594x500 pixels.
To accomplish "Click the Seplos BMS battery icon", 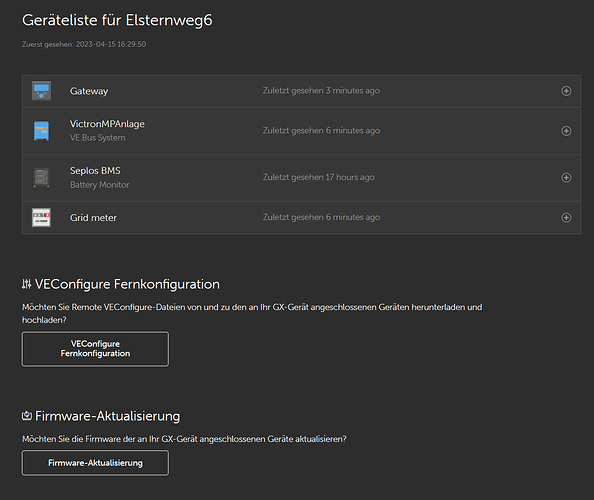I will click(41, 178).
